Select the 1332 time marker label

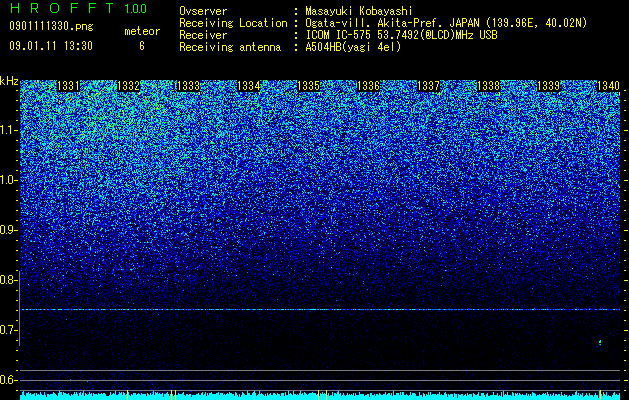tap(128, 86)
